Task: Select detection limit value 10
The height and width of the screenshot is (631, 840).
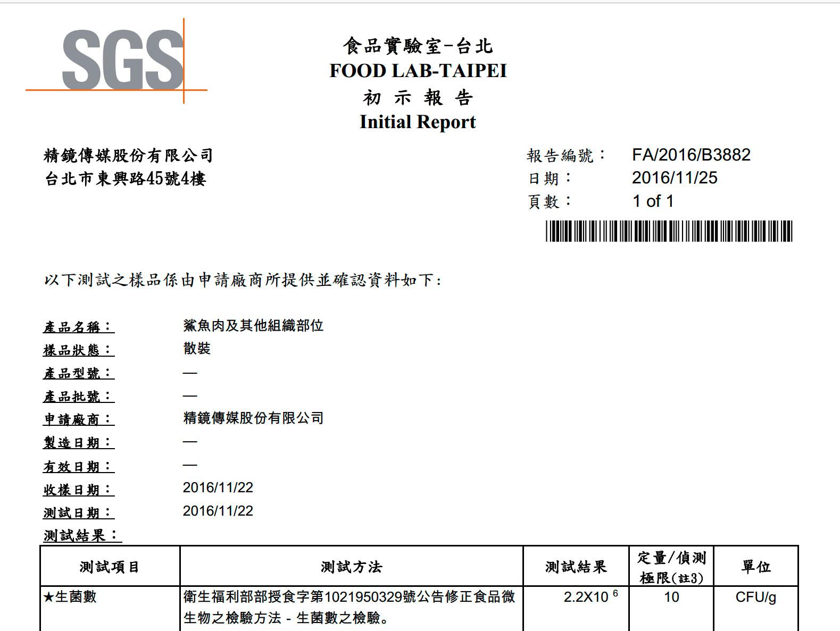Action: 671,597
